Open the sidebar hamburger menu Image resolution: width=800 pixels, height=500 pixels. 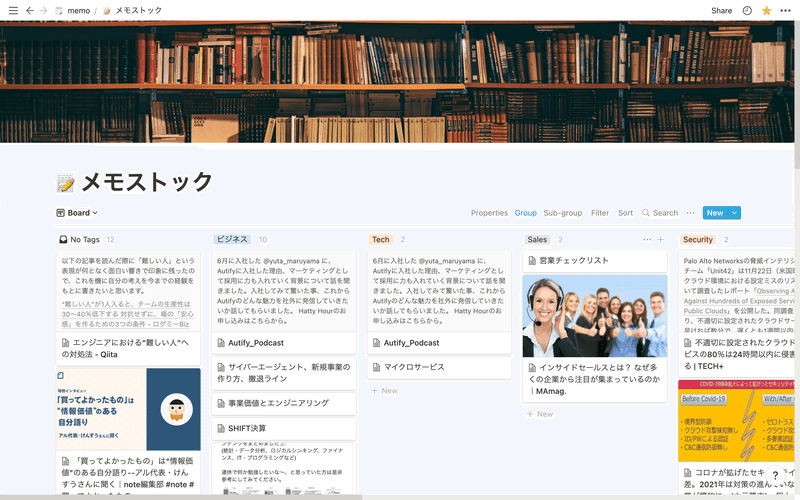point(13,10)
